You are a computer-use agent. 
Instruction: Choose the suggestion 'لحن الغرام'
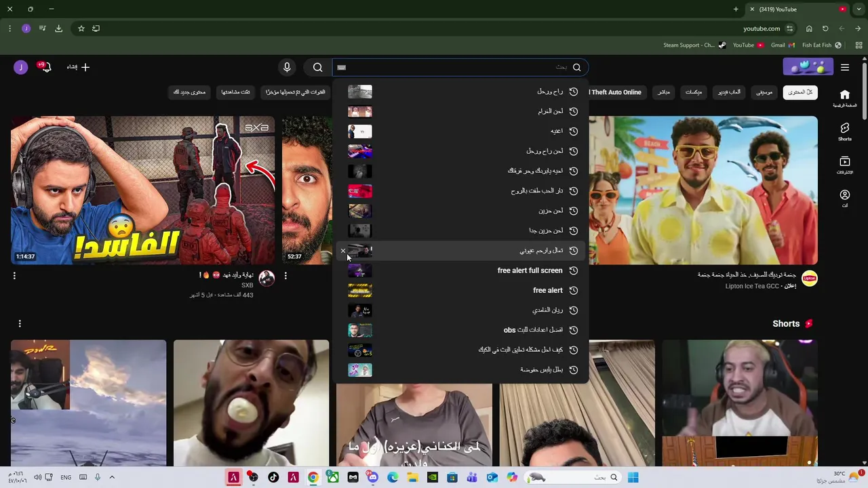tap(461, 111)
